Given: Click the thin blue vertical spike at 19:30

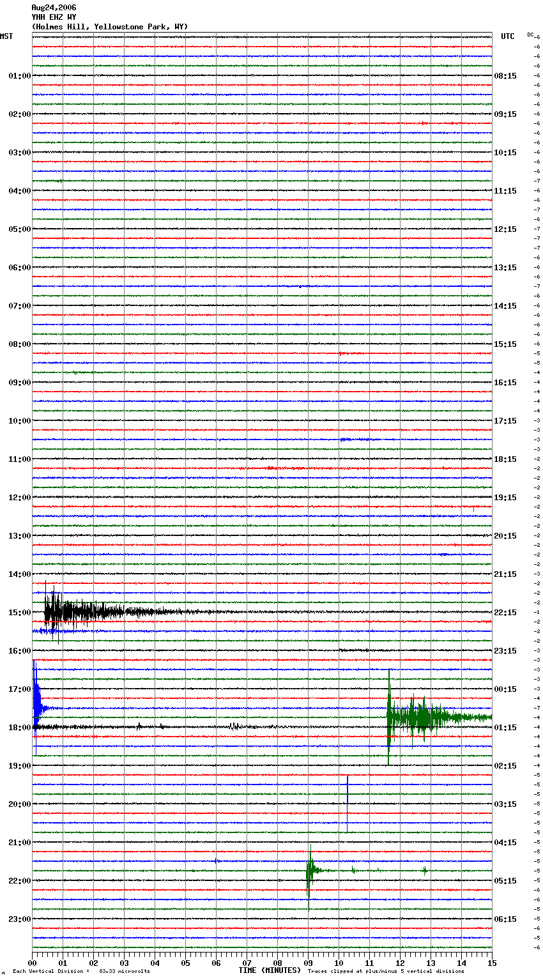Looking at the screenshot, I should click(348, 803).
